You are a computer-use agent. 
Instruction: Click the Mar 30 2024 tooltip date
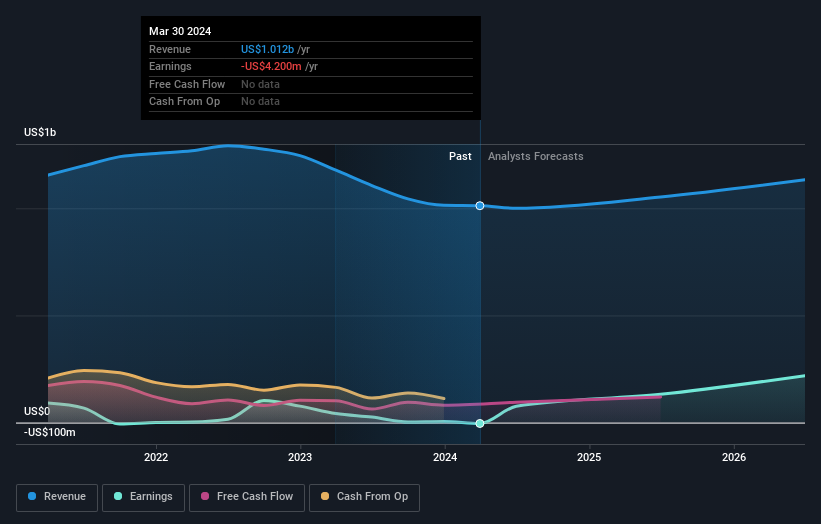click(x=180, y=31)
